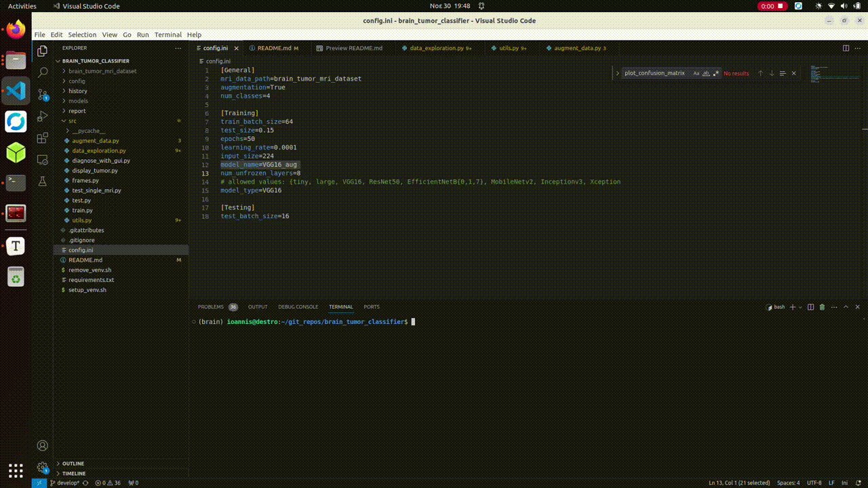Toggle Match Case in find widget
Image resolution: width=868 pixels, height=488 pixels.
click(x=696, y=73)
